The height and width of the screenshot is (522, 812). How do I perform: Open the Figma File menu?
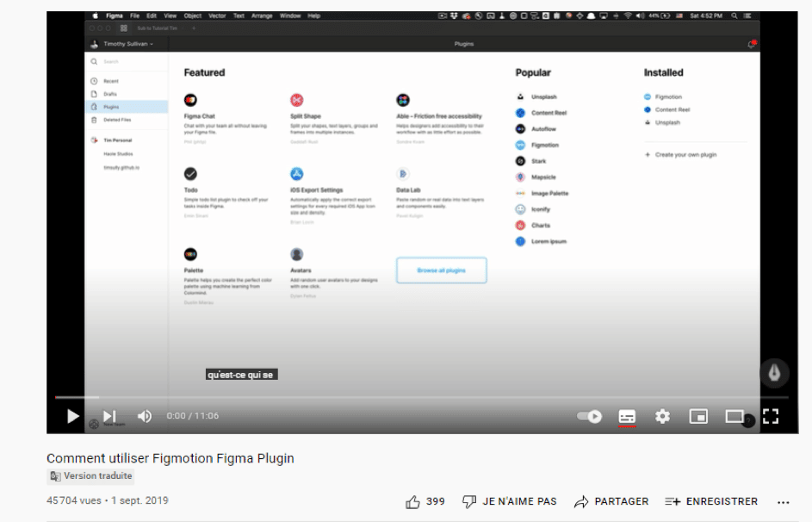pos(134,16)
